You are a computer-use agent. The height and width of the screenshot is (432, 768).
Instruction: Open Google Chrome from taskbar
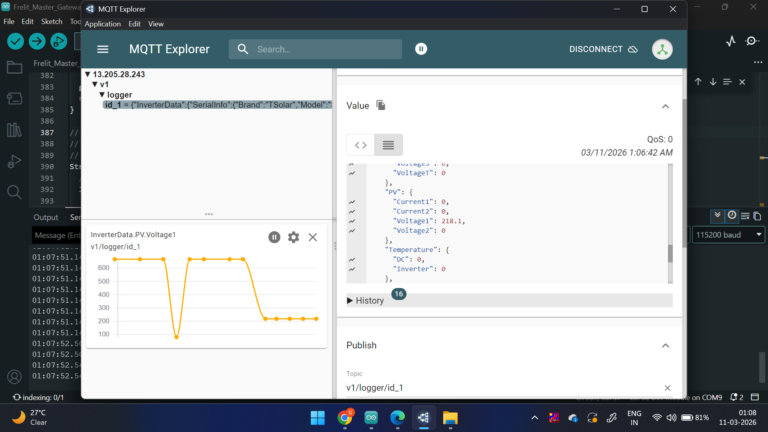[345, 418]
